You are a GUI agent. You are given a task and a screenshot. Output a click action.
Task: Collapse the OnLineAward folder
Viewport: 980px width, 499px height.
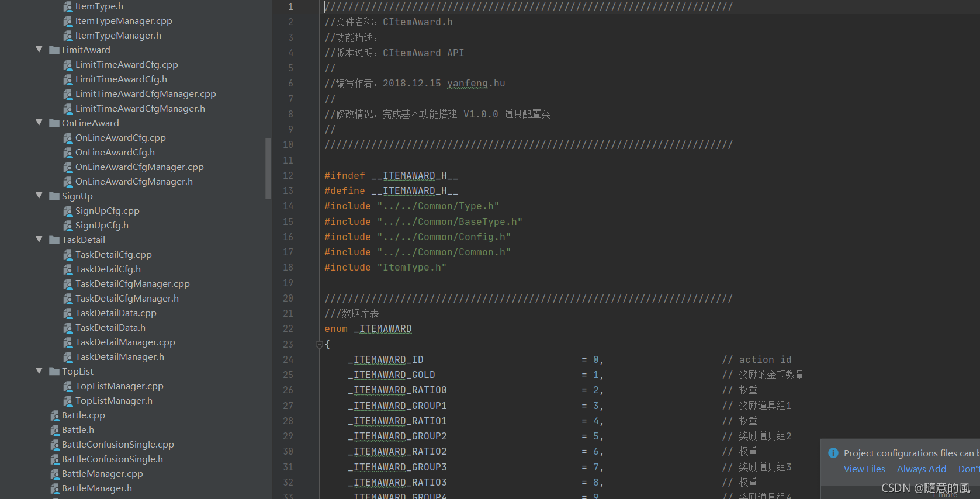tap(39, 123)
